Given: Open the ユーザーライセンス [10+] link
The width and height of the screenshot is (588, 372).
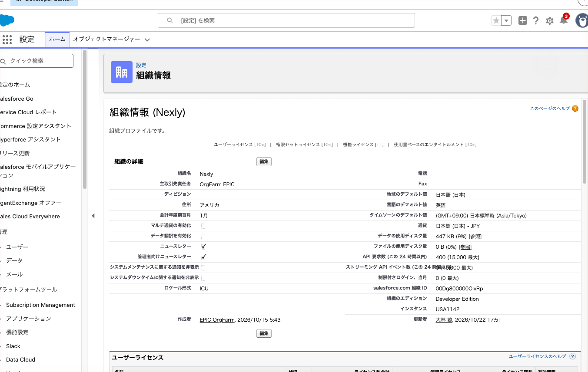Looking at the screenshot, I should (240, 145).
